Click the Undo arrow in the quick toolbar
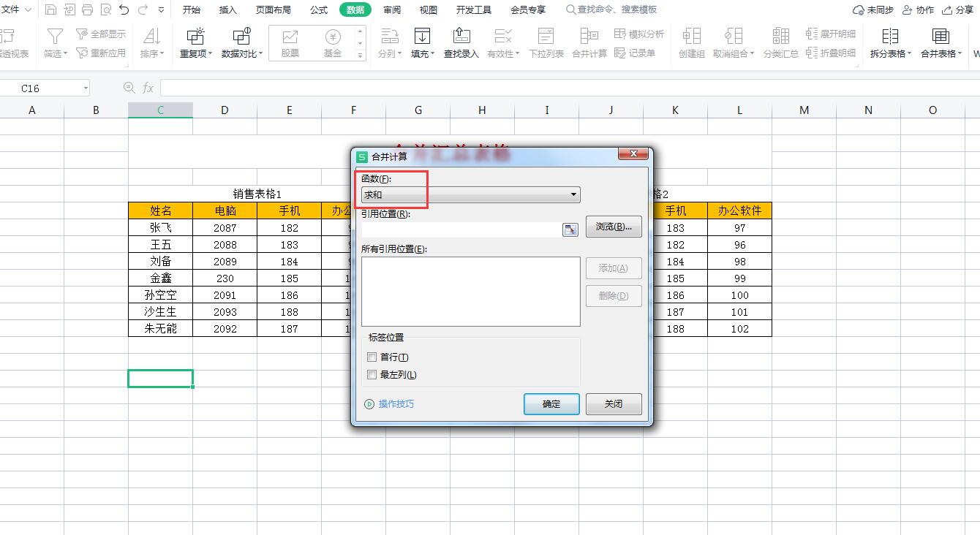This screenshot has width=980, height=535. pos(124,10)
